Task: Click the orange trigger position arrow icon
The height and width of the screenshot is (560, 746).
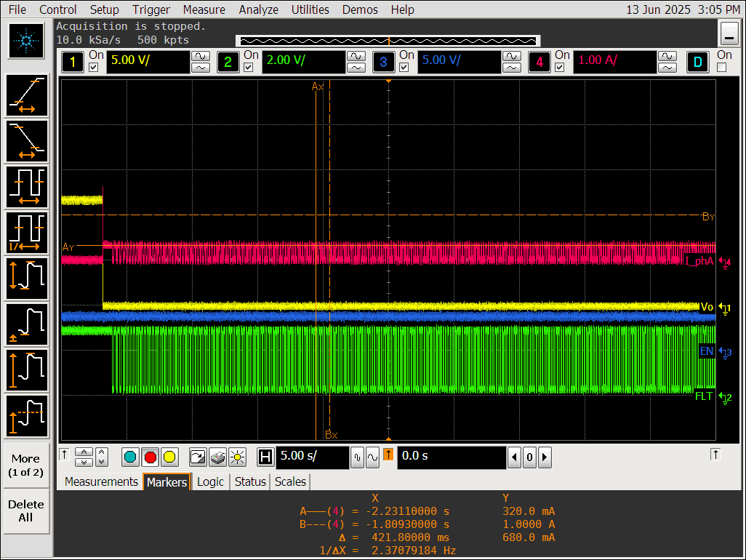Action: click(x=388, y=455)
